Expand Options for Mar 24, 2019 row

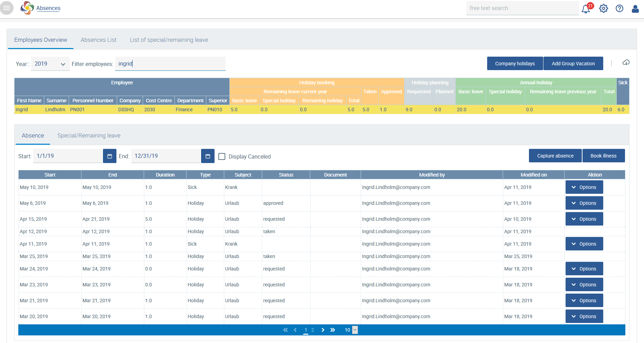click(584, 269)
